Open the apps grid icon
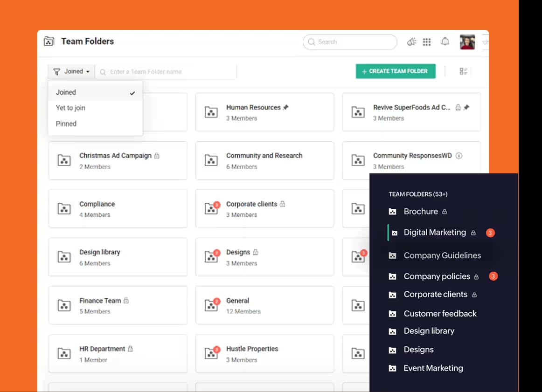Screen dimensions: 542x392 point(427,42)
